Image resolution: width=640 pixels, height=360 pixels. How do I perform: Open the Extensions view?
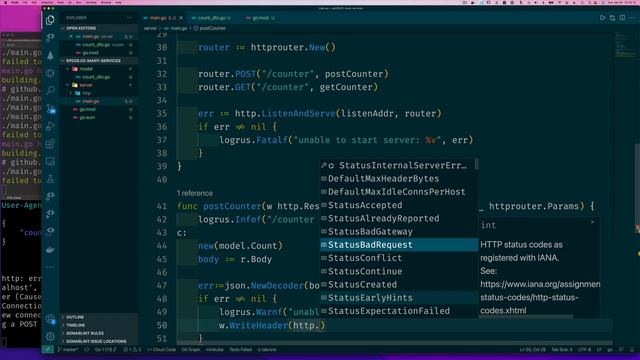click(50, 144)
